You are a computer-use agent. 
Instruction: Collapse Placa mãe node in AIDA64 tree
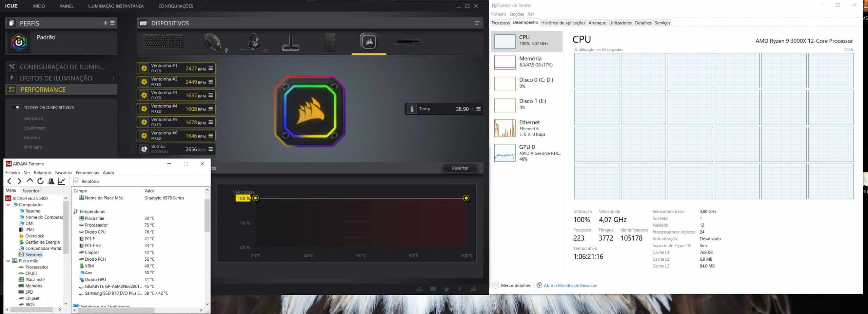point(8,261)
